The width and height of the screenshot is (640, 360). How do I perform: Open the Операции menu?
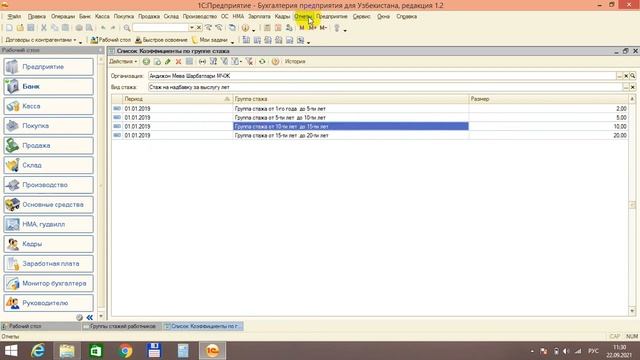(63, 17)
